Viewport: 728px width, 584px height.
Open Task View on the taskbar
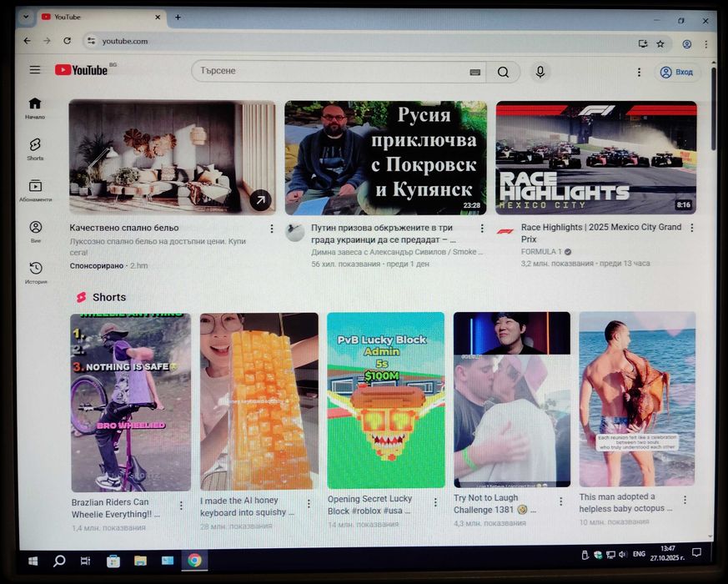pyautogui.click(x=85, y=561)
